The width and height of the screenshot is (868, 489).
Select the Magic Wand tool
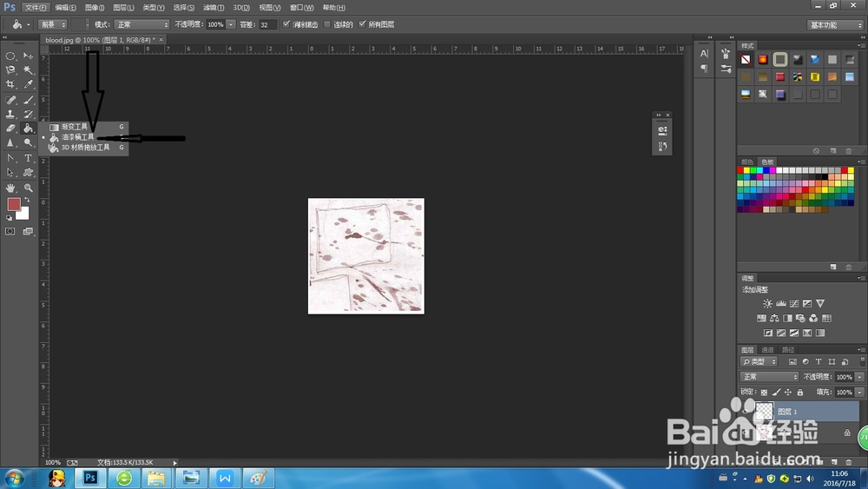point(28,69)
